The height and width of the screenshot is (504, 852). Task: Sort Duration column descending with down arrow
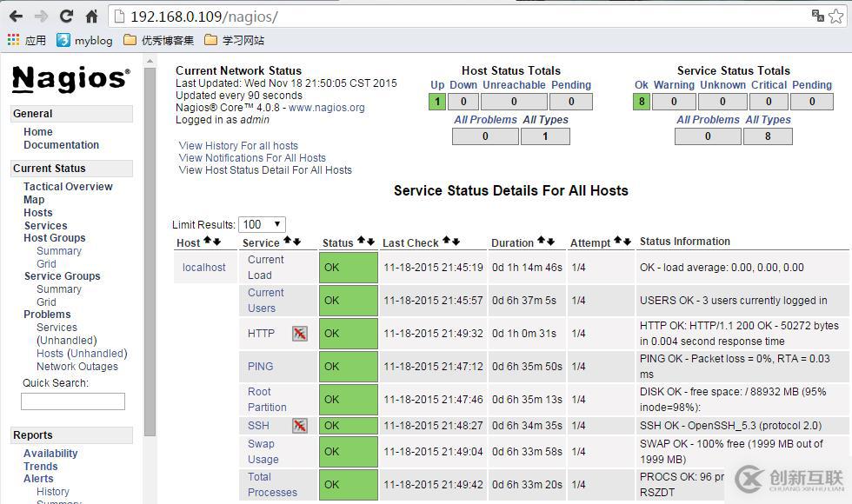click(550, 241)
